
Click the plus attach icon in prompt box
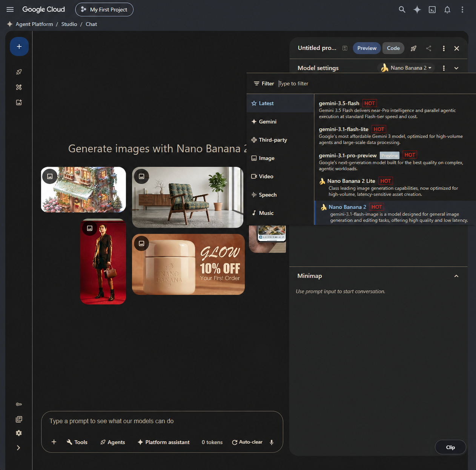click(54, 442)
